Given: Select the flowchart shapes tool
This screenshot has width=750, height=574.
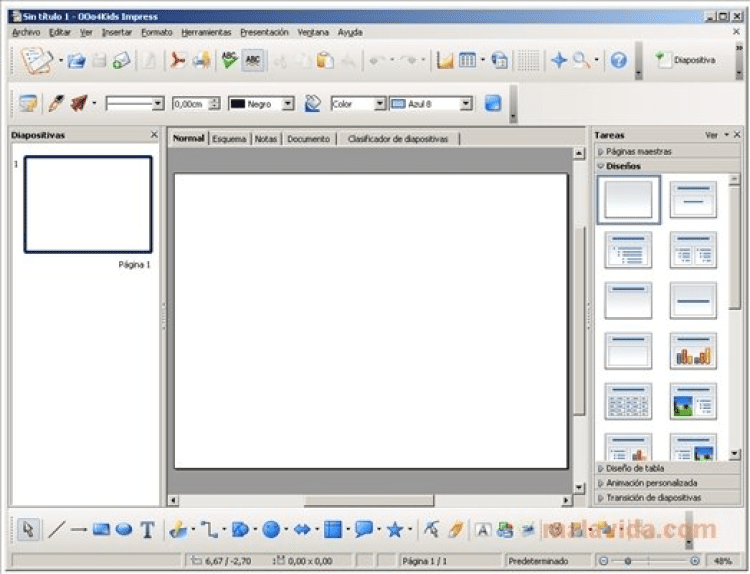Looking at the screenshot, I should pyautogui.click(x=333, y=530).
